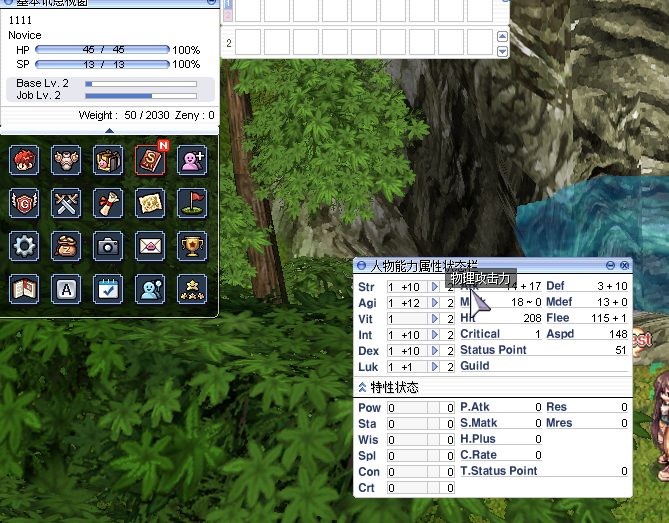Click the C.Rate stat label
669x523 pixels.
[x=478, y=455]
